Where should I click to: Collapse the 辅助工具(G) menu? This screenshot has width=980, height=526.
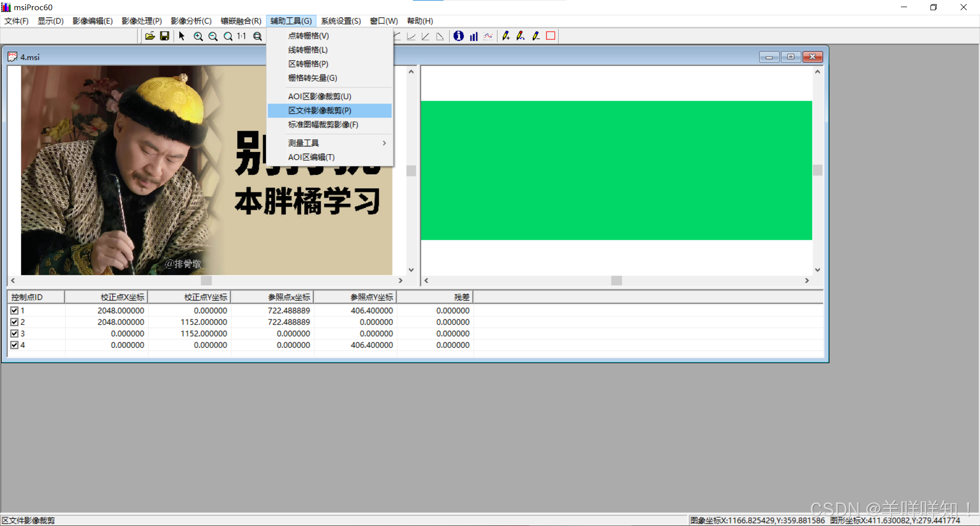pyautogui.click(x=291, y=21)
